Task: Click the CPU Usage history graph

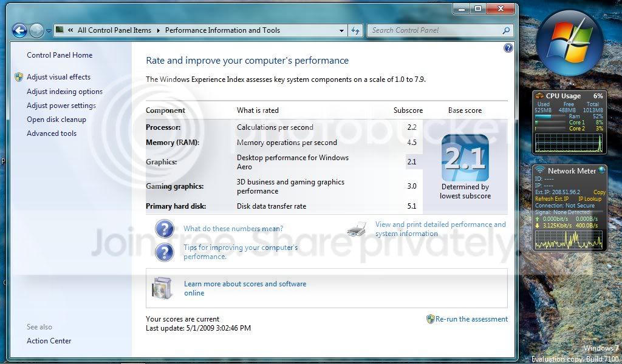Action: click(569, 143)
